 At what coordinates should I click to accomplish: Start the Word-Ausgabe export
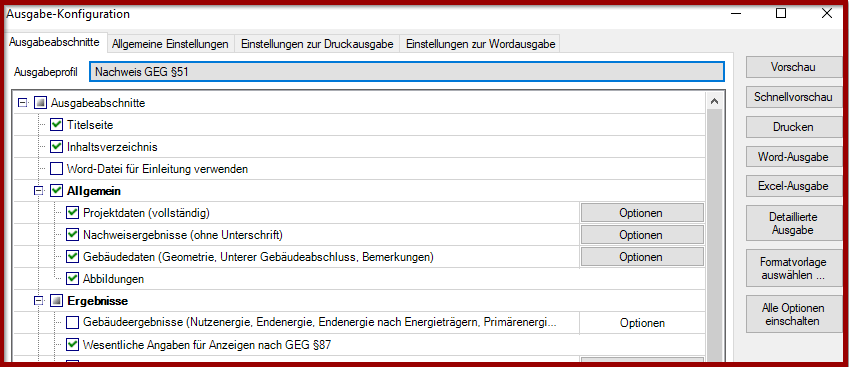[x=794, y=157]
